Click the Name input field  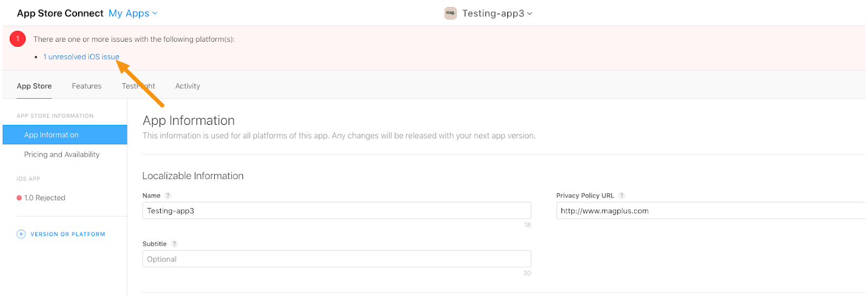pyautogui.click(x=336, y=211)
